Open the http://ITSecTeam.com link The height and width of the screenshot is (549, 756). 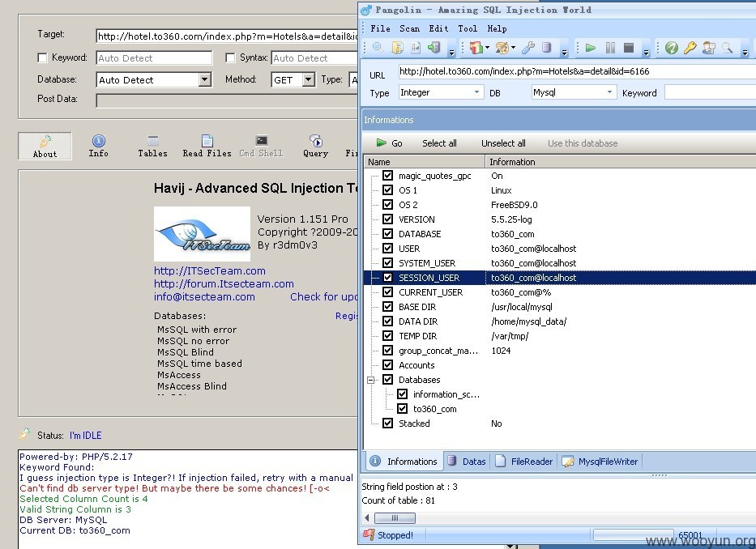click(x=210, y=271)
